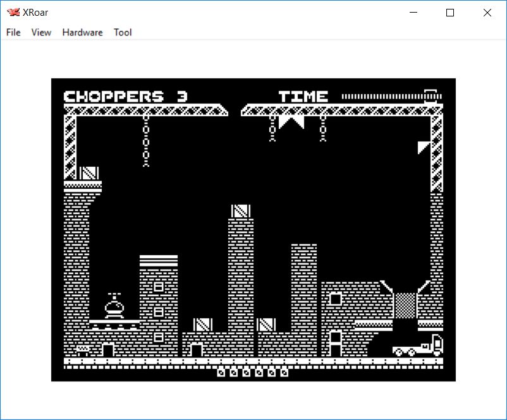Click the crate atop the tallest center tower
This screenshot has height=420, width=507.
coord(241,211)
